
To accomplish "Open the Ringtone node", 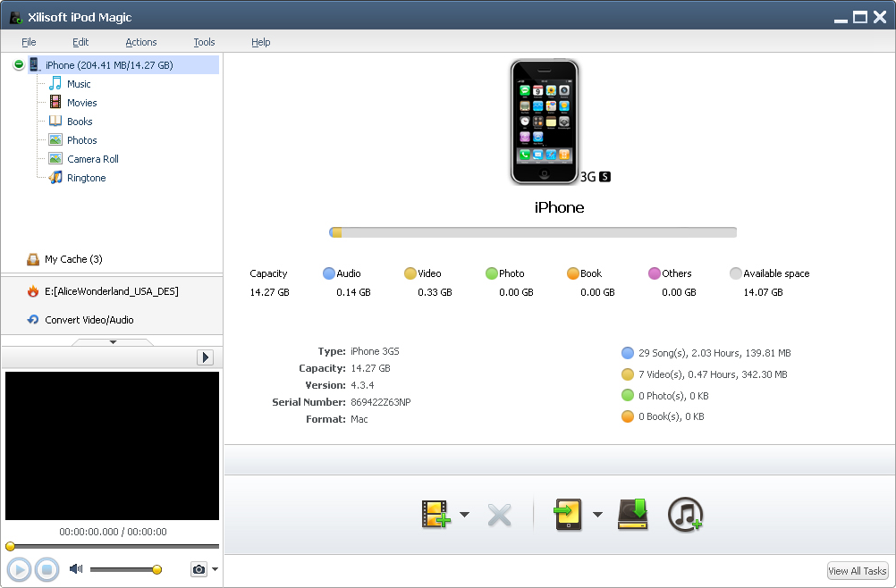I will tap(86, 178).
